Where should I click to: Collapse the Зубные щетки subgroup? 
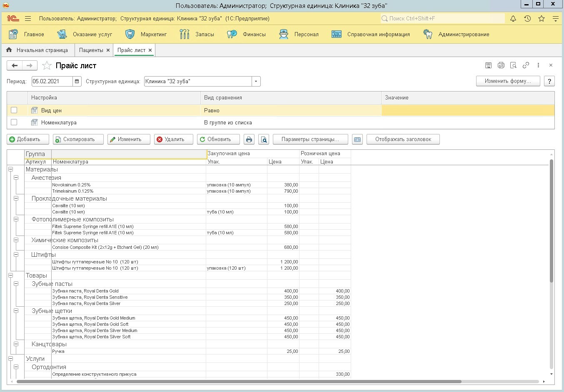pos(16,311)
